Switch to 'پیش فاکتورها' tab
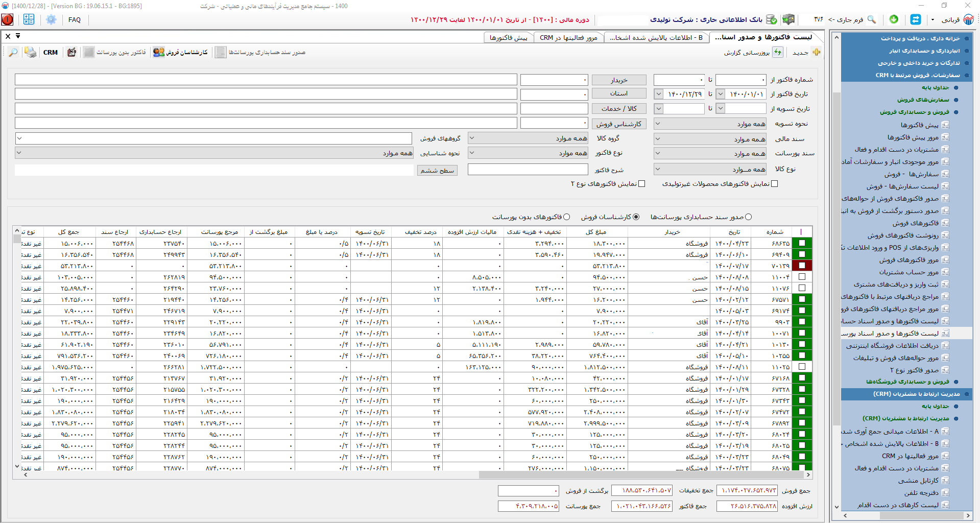Viewport: 980px width, 523px height. (508, 38)
